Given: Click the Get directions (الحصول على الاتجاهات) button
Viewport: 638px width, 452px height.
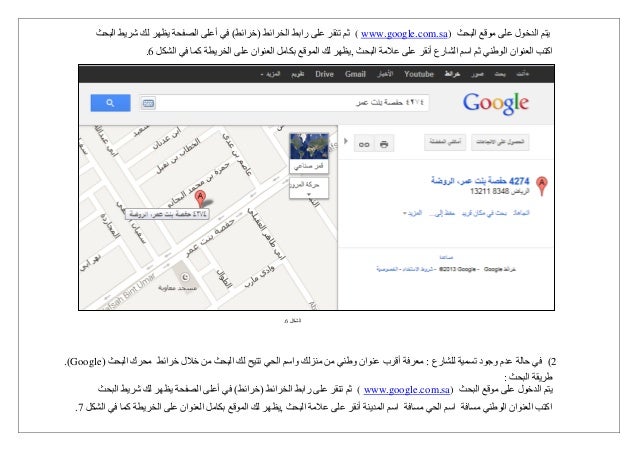Looking at the screenshot, I should click(x=500, y=142).
